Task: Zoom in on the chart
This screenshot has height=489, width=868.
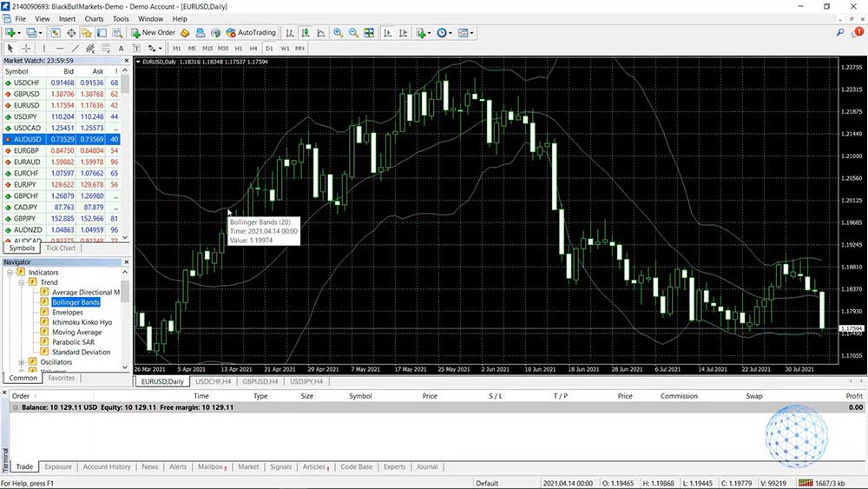Action: [x=338, y=33]
